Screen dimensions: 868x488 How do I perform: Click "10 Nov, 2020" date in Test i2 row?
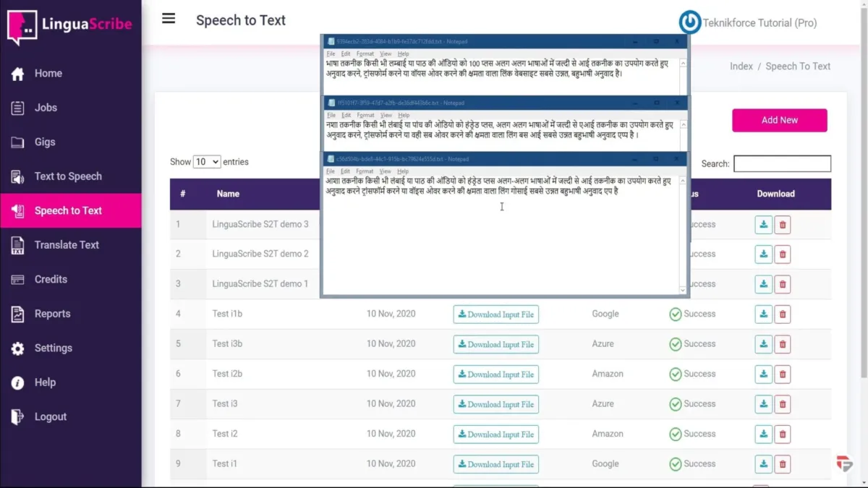coord(391,434)
